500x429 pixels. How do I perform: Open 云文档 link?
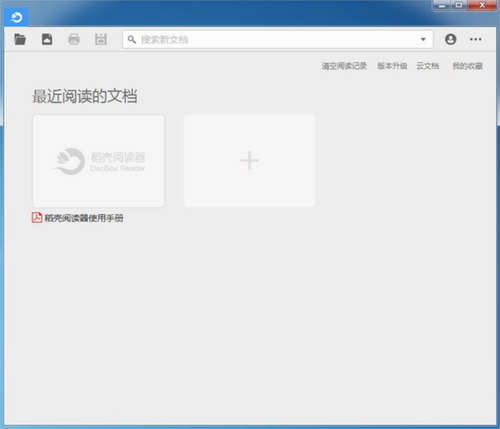(x=427, y=66)
